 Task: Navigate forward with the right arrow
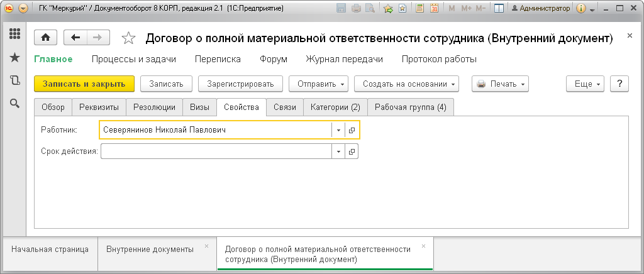point(98,38)
